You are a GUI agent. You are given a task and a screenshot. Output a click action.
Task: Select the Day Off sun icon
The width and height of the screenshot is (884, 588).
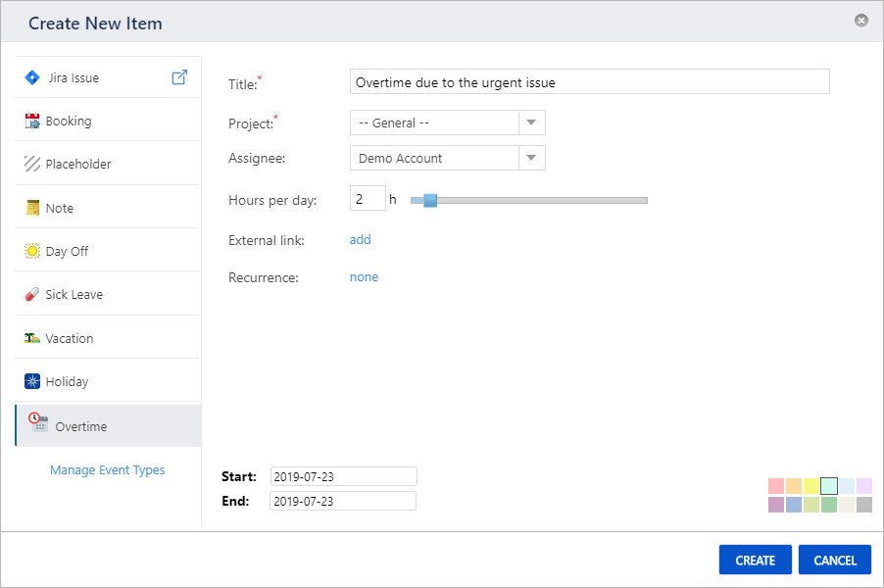pos(31,251)
